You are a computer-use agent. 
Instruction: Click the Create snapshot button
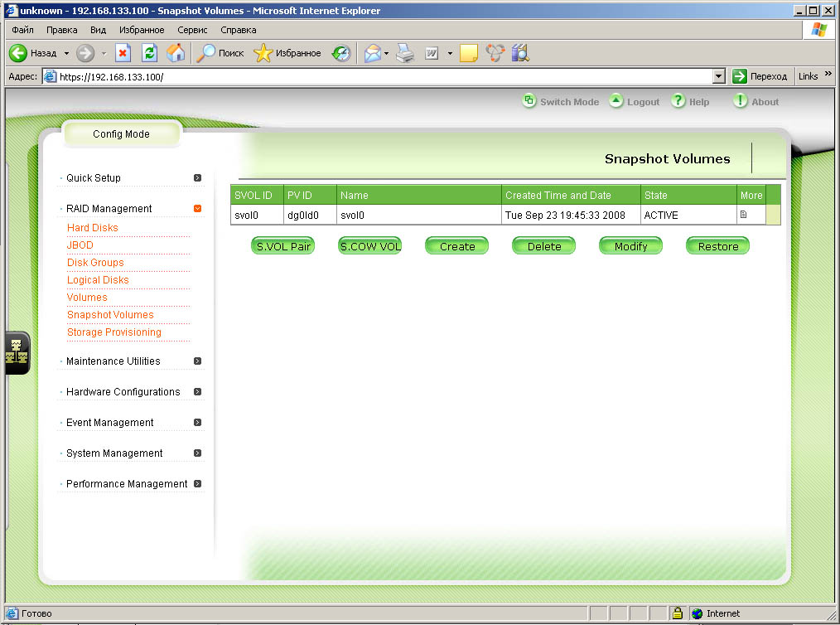point(457,246)
